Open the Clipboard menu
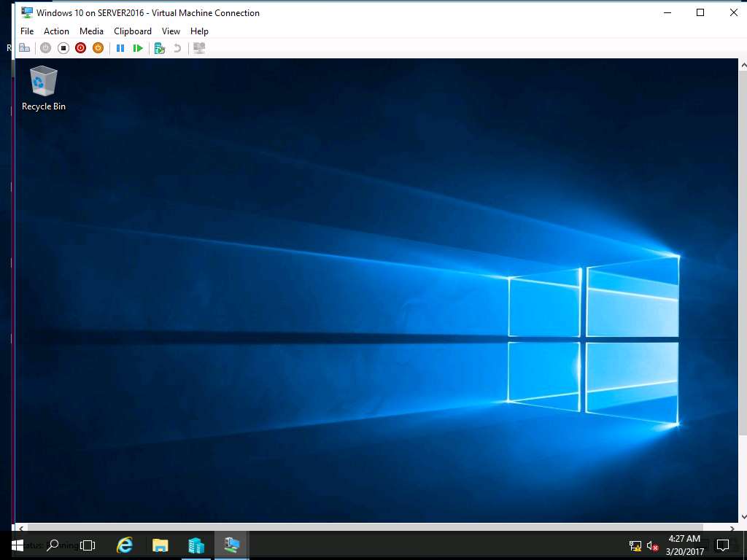Screen dimensions: 747x560 click(x=133, y=31)
